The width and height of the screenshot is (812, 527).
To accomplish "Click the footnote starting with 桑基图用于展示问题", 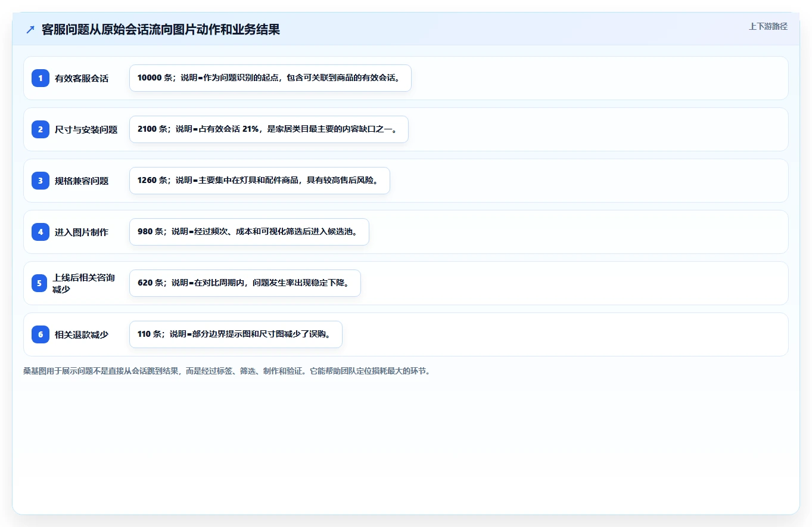I will point(226,371).
